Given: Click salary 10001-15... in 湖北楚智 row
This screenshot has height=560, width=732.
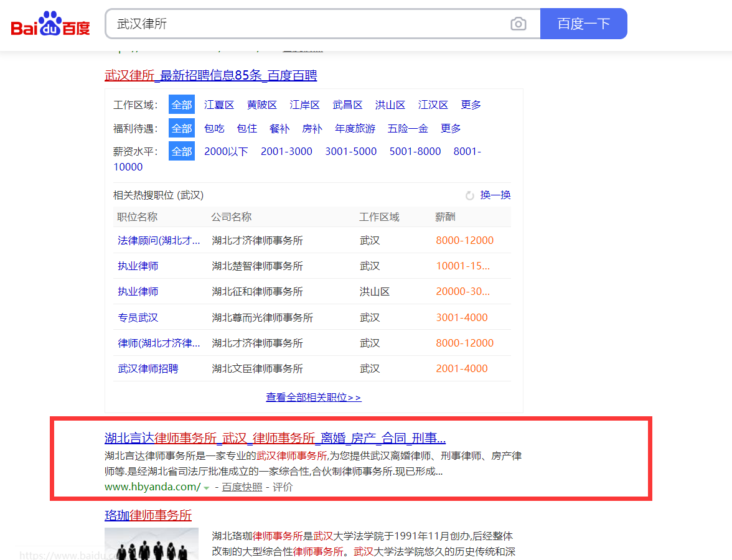Looking at the screenshot, I should (462, 266).
